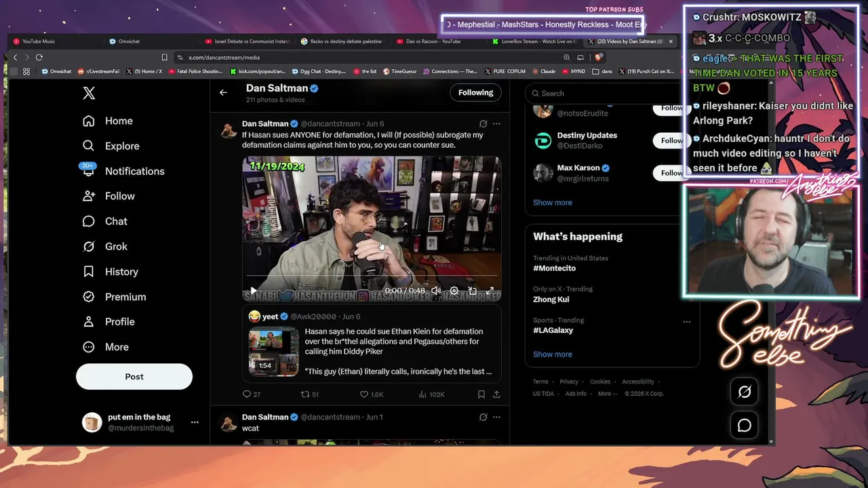This screenshot has width=868, height=488.
Task: Reply to the post with 27 replies
Action: (x=252, y=394)
